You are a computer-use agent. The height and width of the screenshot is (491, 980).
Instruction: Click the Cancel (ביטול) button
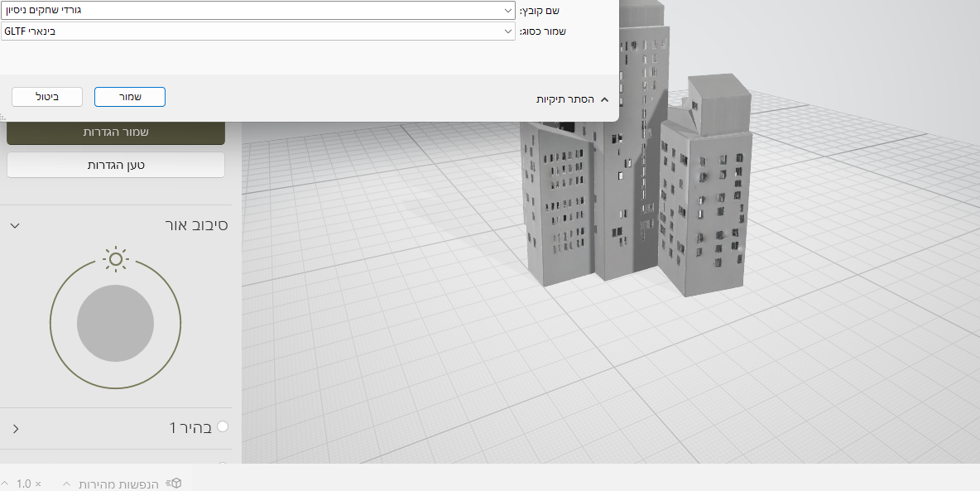[47, 97]
